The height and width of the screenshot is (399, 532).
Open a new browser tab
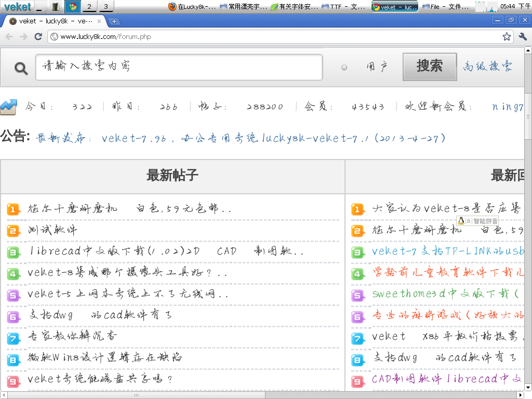point(114,21)
